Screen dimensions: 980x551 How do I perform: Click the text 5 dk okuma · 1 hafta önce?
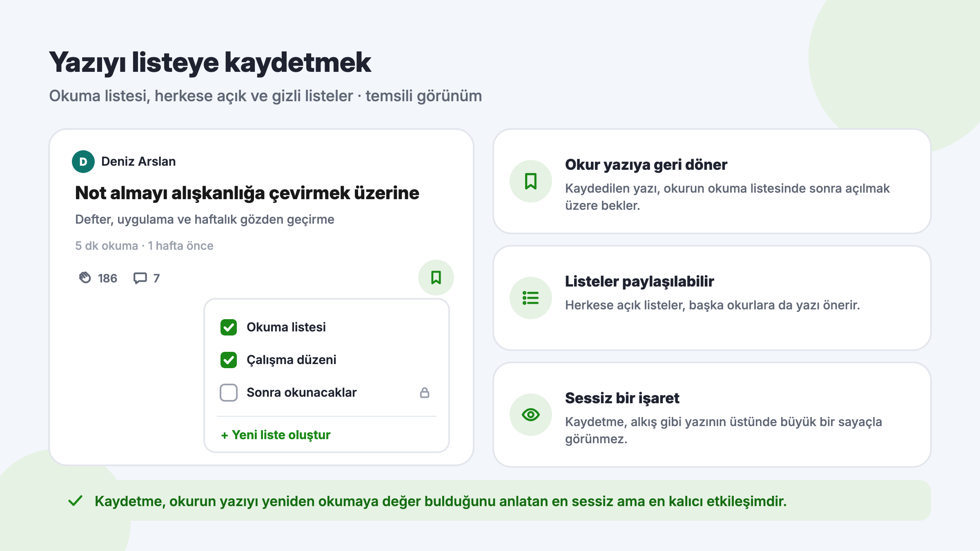coord(144,246)
